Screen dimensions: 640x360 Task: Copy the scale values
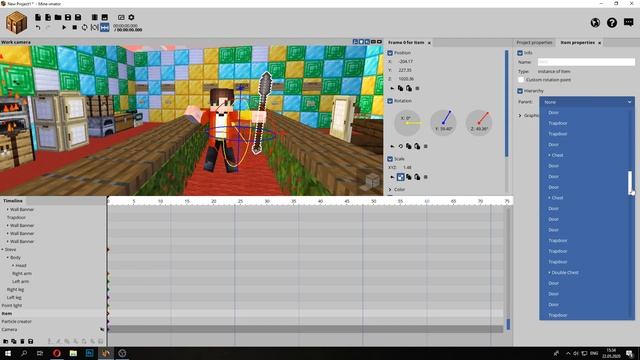(409, 177)
